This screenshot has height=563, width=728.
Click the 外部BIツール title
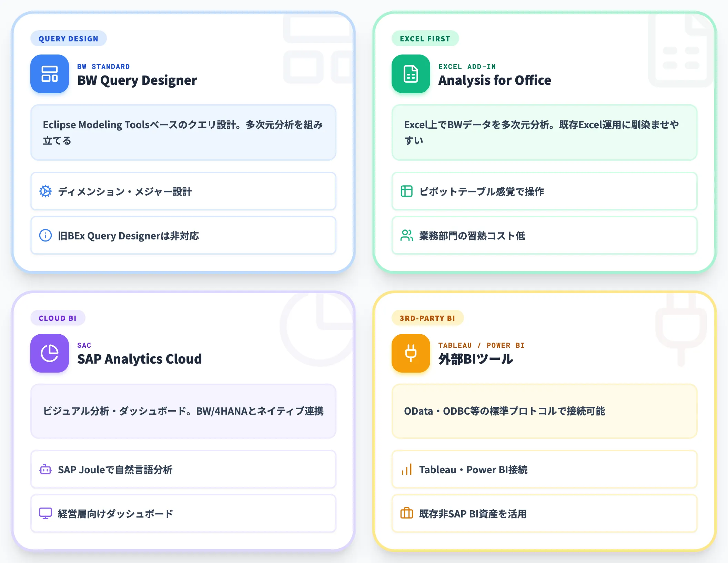pyautogui.click(x=476, y=359)
